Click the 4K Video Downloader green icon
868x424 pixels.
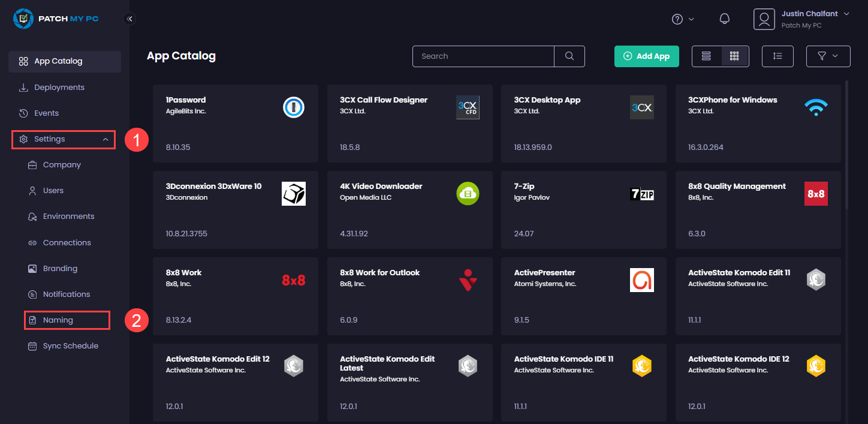468,194
